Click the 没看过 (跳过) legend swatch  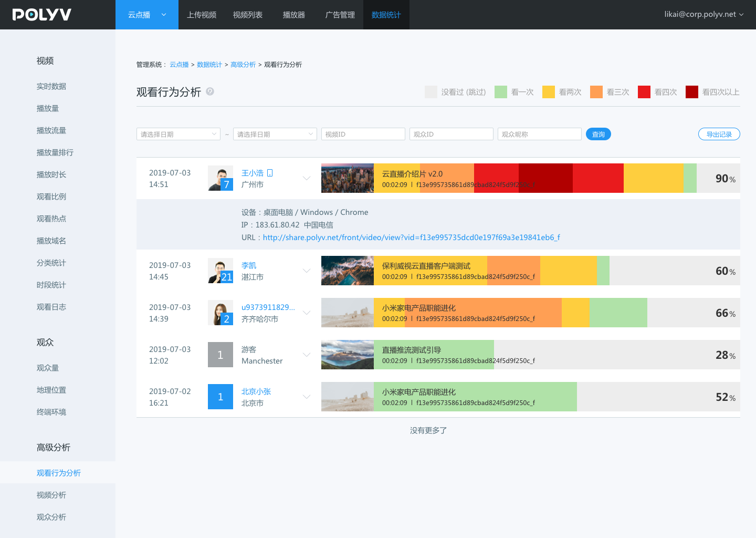[x=431, y=92]
